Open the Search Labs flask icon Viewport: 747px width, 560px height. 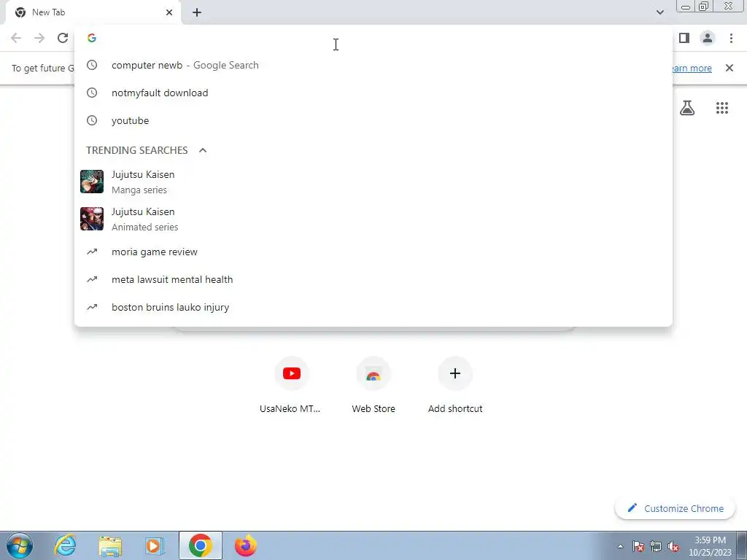[687, 108]
